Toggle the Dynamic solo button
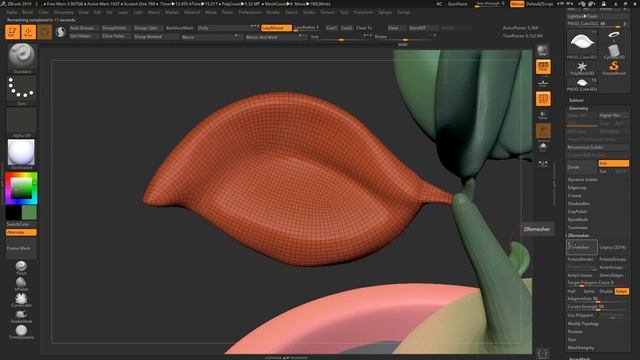The image size is (640, 360). click(543, 131)
